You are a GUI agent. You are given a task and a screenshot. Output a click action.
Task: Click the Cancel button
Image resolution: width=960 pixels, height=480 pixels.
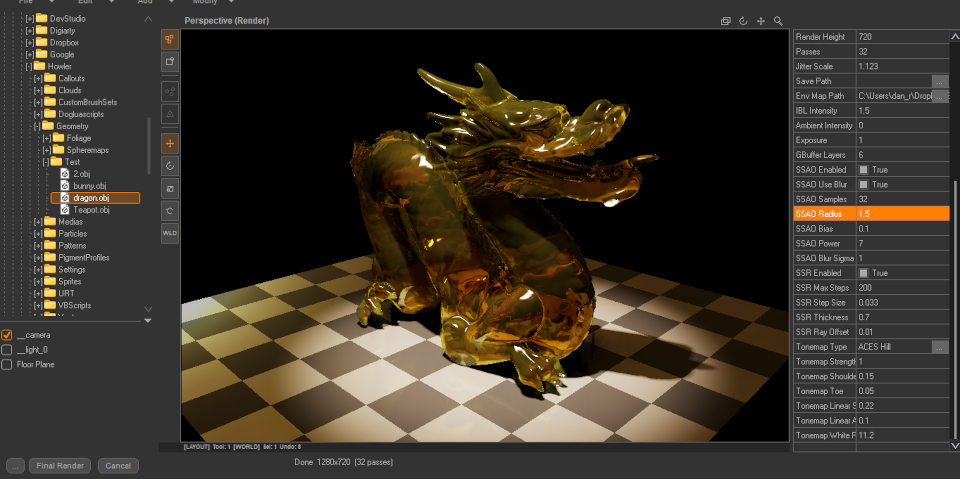(x=118, y=465)
